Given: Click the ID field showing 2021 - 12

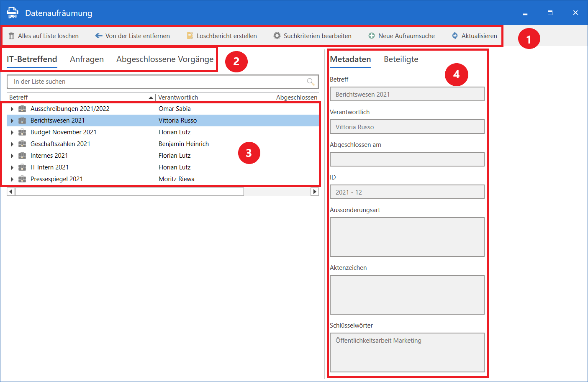Looking at the screenshot, I should coord(407,192).
